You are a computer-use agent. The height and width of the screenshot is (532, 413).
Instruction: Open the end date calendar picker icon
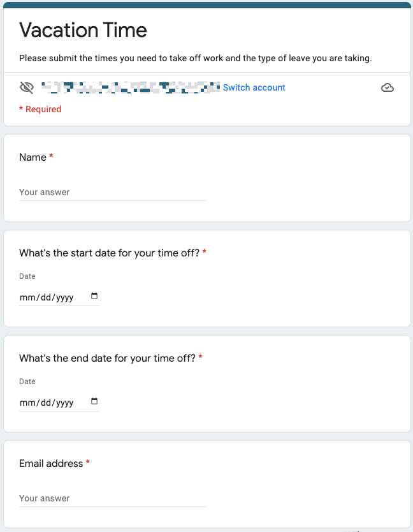94,401
